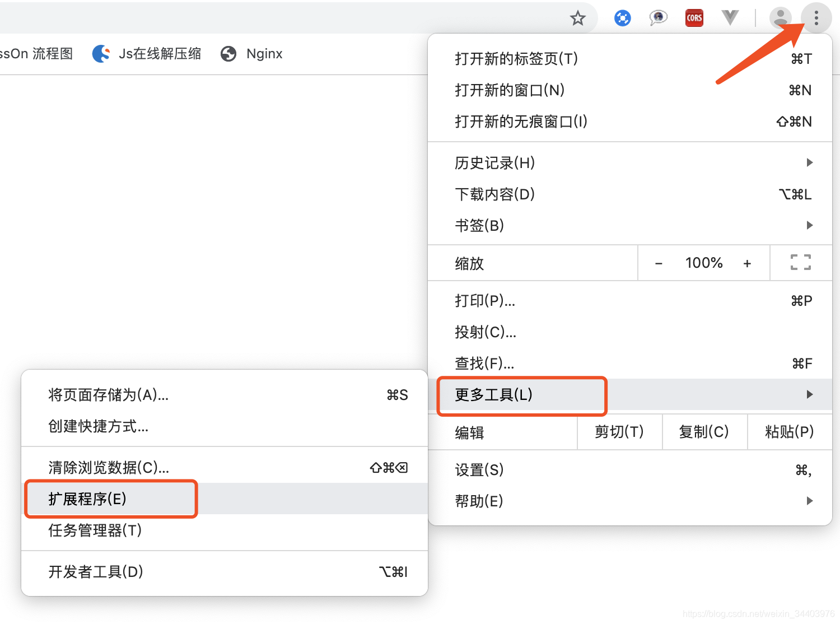Image resolution: width=840 pixels, height=624 pixels.
Task: Enter full screen via the zoom row icon
Action: [x=800, y=263]
